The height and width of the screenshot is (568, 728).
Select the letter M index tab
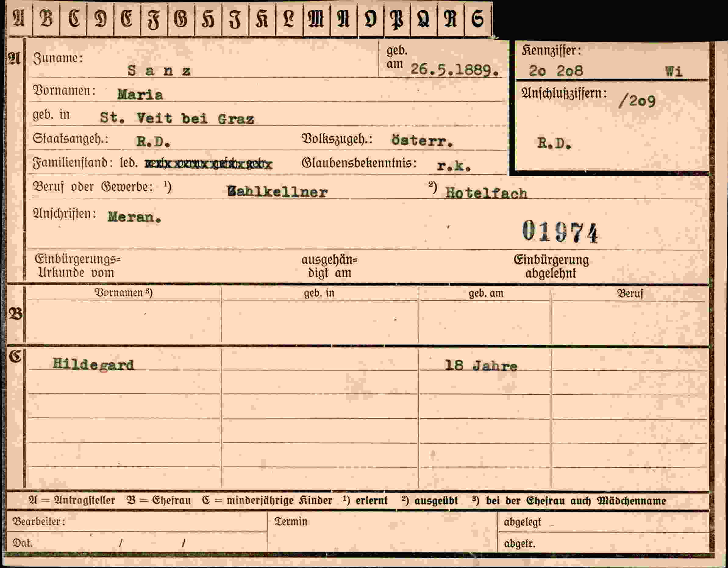pyautogui.click(x=317, y=18)
